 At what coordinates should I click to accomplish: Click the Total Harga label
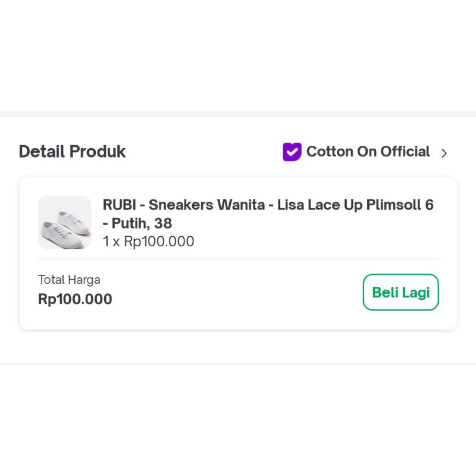[69, 280]
